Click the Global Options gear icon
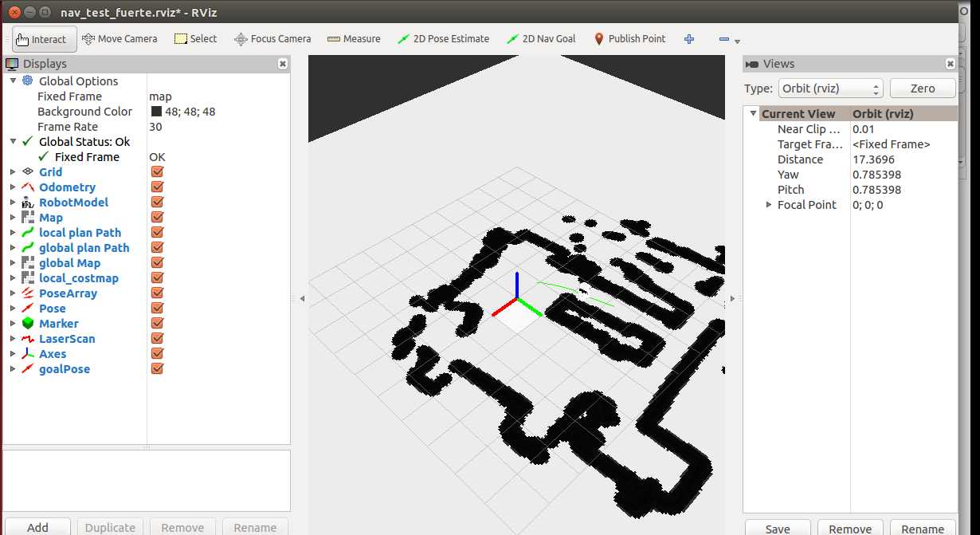The width and height of the screenshot is (980, 535). [x=27, y=81]
